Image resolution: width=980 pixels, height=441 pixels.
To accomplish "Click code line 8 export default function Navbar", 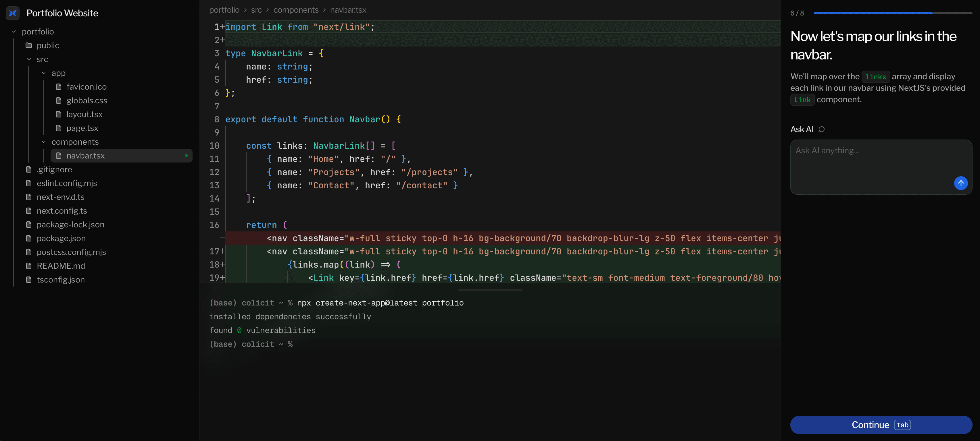I will pos(313,119).
